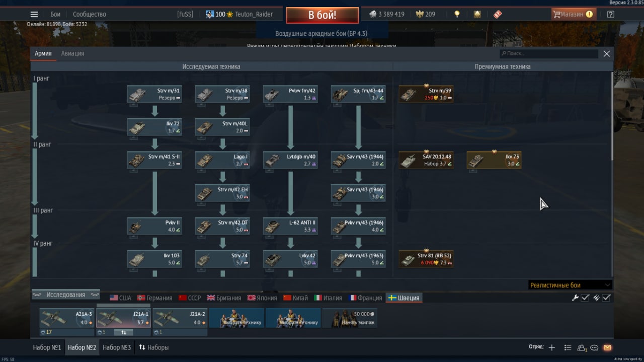Select the Франция nation tab
644x362 pixels.
(x=365, y=298)
